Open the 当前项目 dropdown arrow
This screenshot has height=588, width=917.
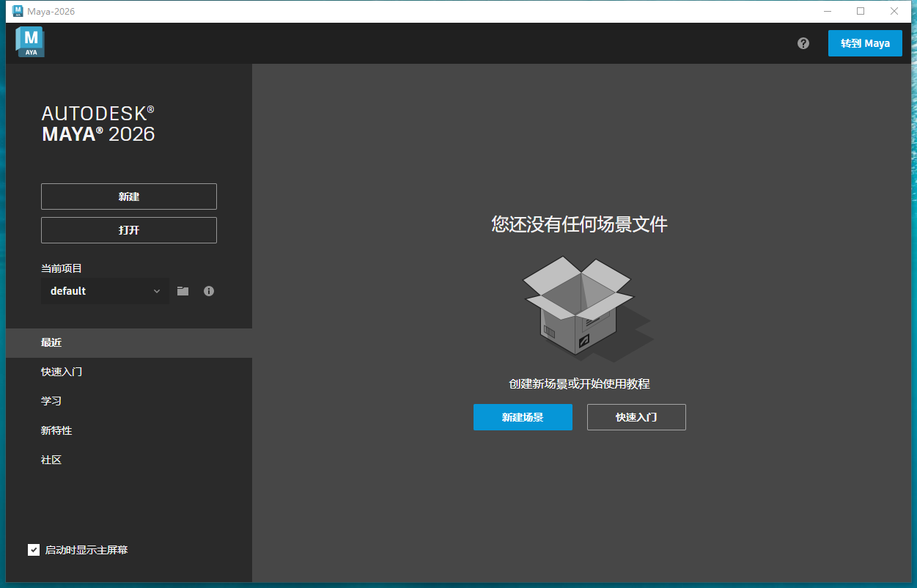157,291
